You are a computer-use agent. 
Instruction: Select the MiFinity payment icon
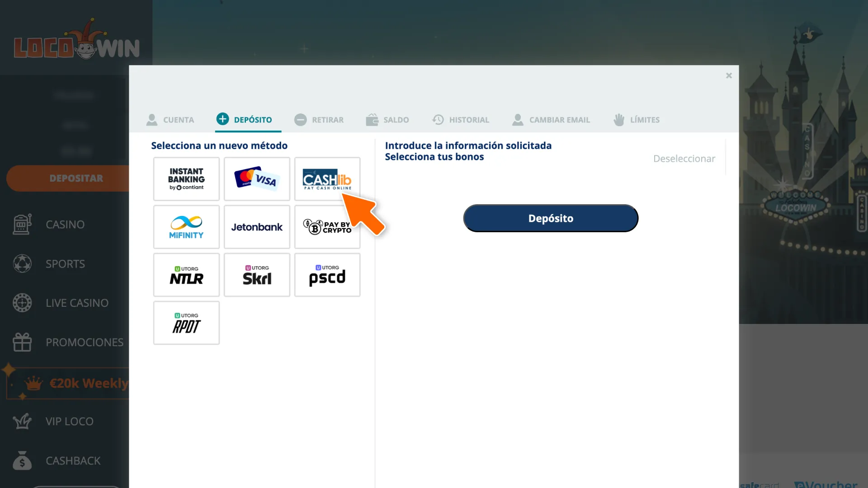pyautogui.click(x=186, y=227)
